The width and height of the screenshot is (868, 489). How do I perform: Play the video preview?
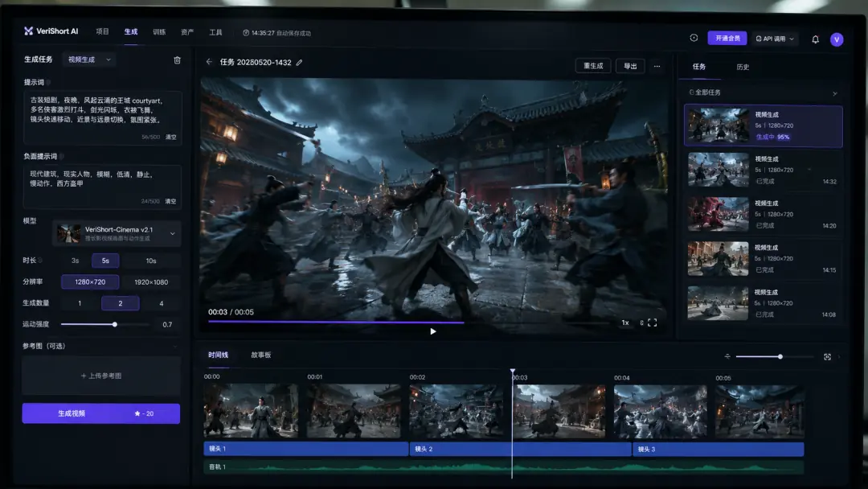tap(433, 331)
